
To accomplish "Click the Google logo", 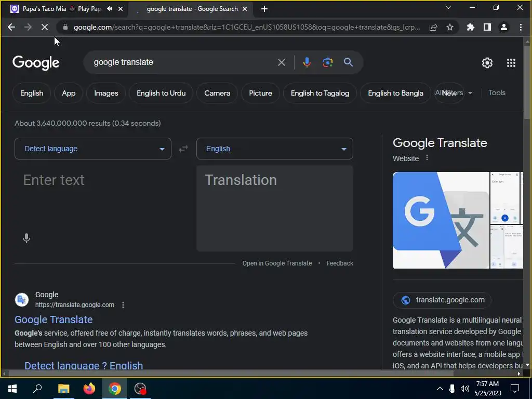I will (36, 63).
